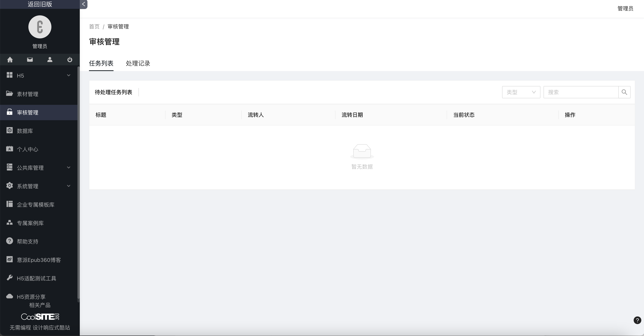Click 返回旧版 button at top

click(x=40, y=4)
